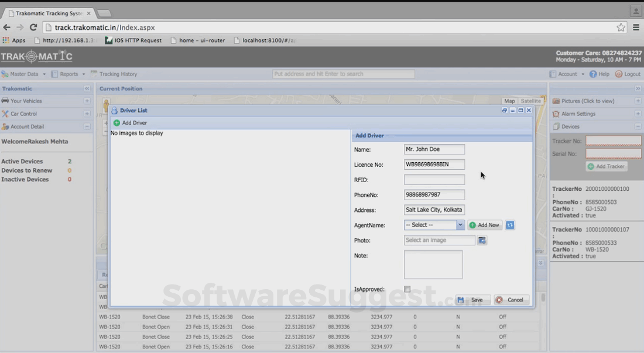
Task: Click the Logout power icon
Action: pos(619,74)
